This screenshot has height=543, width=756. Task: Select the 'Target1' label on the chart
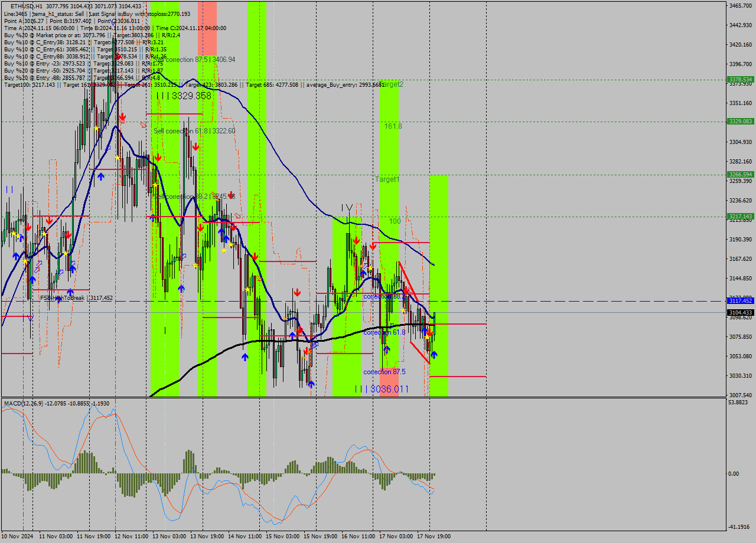pyautogui.click(x=387, y=179)
